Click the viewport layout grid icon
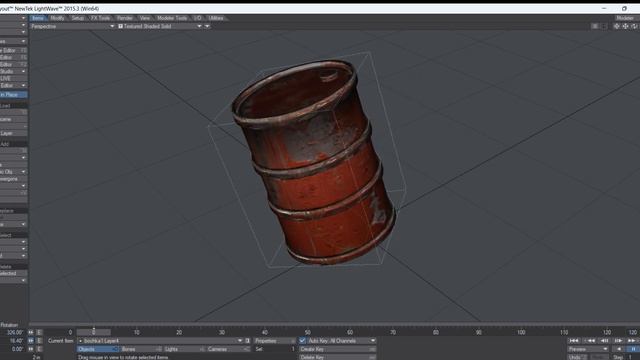This screenshot has width=640, height=360. (x=595, y=26)
